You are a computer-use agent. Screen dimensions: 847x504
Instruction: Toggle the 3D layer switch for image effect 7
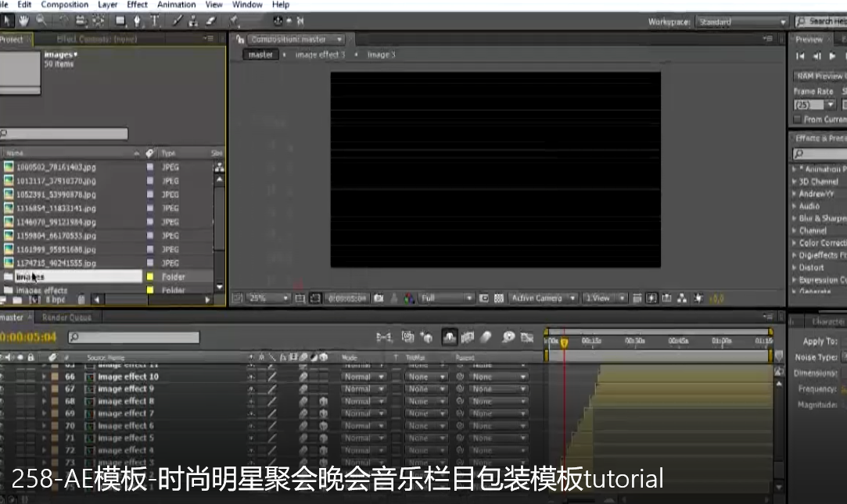pos(323,414)
